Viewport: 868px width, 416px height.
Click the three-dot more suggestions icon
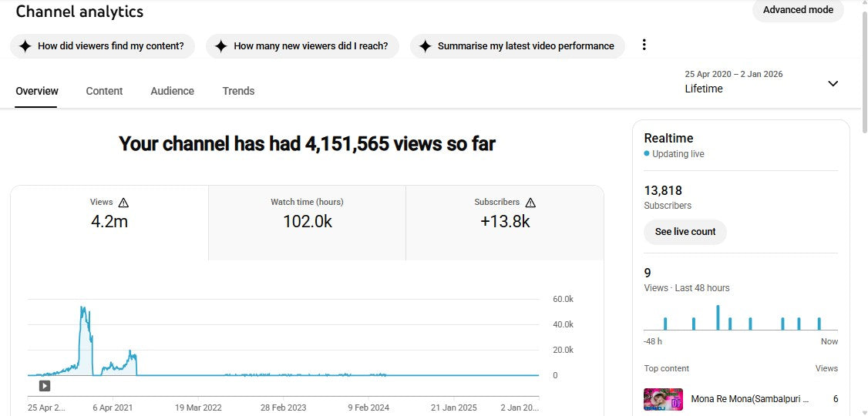pyautogui.click(x=644, y=45)
